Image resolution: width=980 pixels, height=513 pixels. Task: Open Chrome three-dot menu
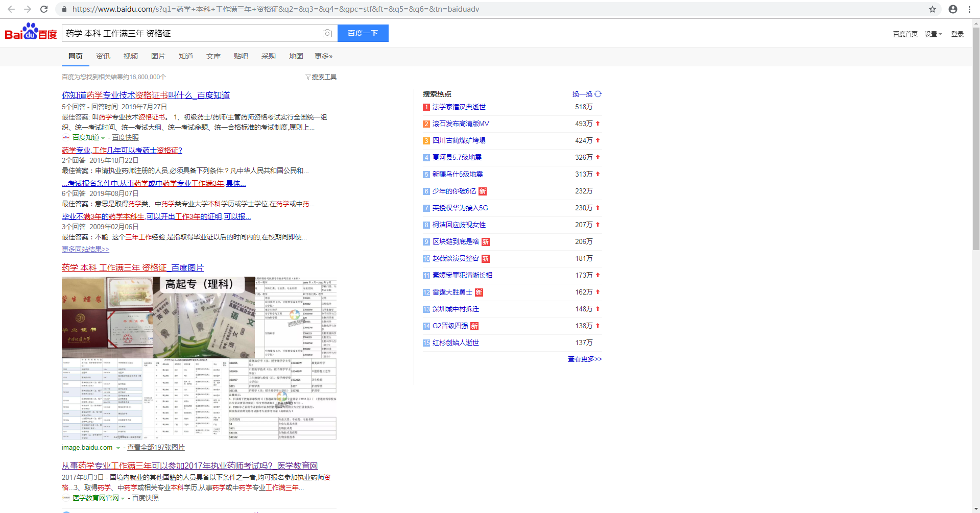(x=969, y=9)
